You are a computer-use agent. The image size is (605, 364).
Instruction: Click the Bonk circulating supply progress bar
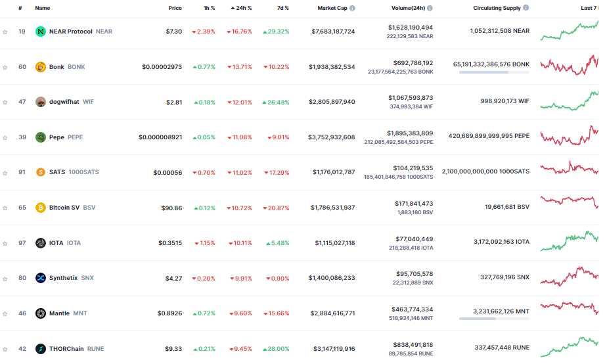click(x=494, y=72)
